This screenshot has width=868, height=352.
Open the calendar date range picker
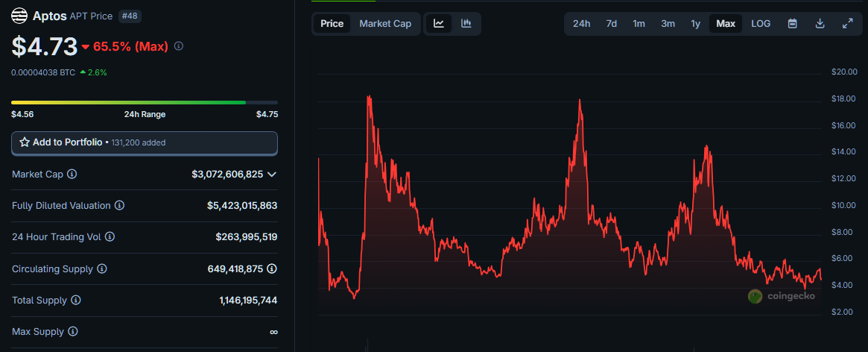coord(792,24)
